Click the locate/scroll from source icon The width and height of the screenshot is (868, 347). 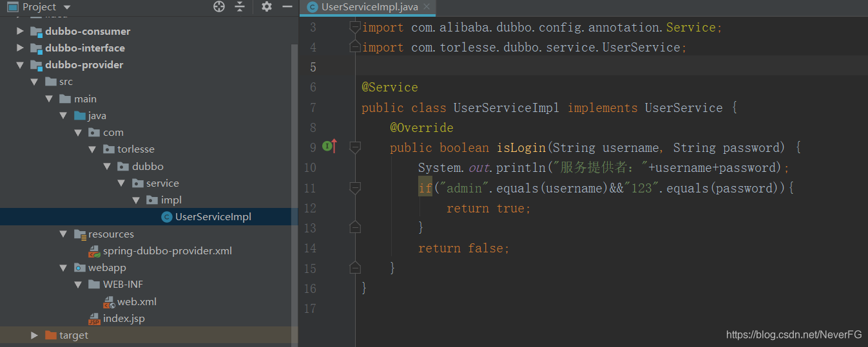(219, 7)
